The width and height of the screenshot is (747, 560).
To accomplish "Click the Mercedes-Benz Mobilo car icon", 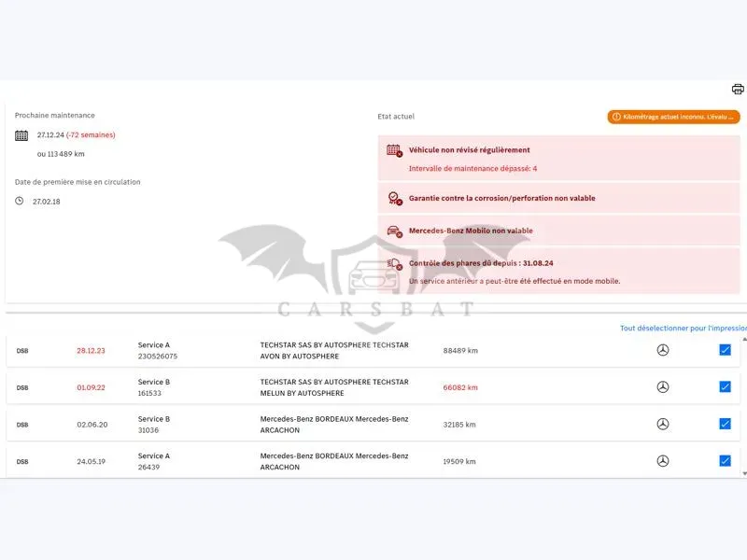I will click(394, 231).
